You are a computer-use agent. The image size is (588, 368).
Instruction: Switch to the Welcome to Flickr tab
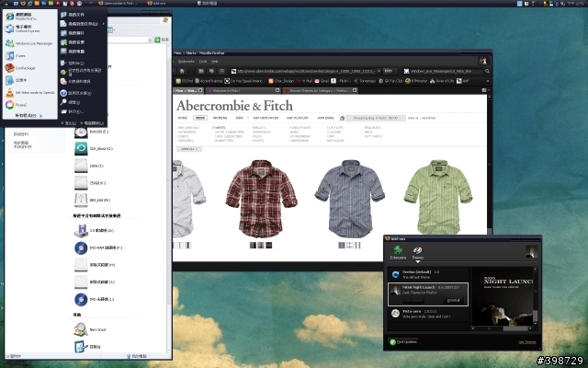tap(243, 90)
